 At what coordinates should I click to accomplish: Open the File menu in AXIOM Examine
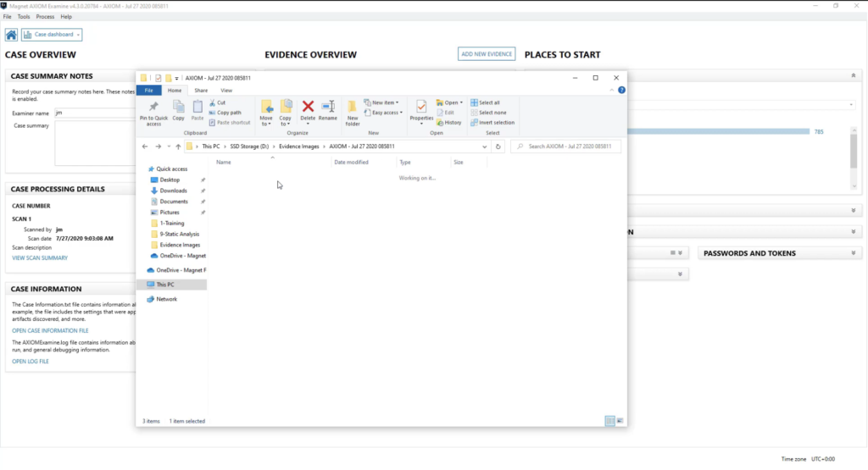7,17
